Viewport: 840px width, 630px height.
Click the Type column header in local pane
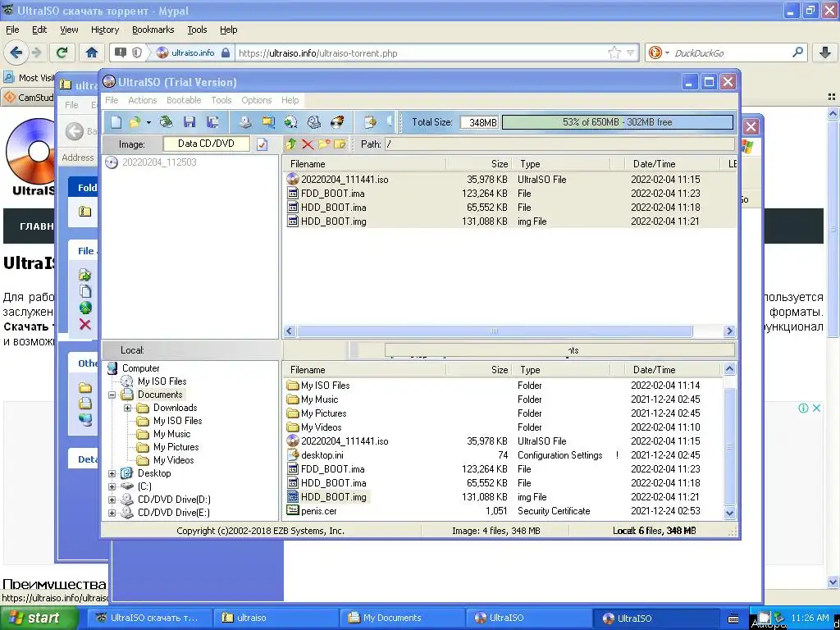tap(561, 370)
